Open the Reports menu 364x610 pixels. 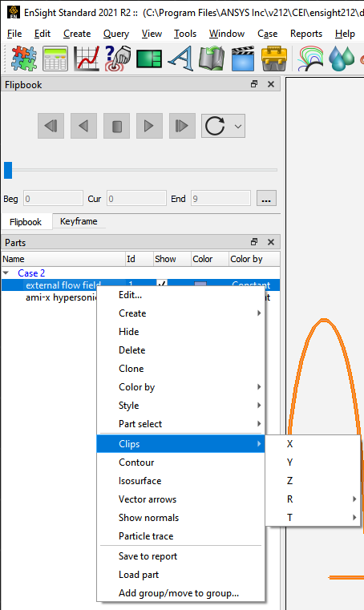point(306,34)
